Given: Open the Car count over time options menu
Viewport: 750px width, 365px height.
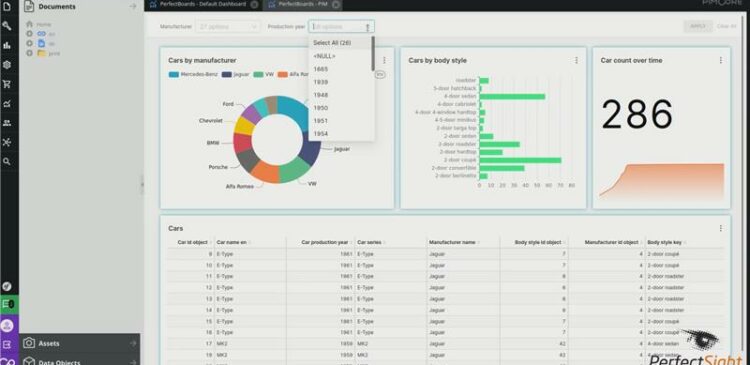Looking at the screenshot, I should point(721,60).
